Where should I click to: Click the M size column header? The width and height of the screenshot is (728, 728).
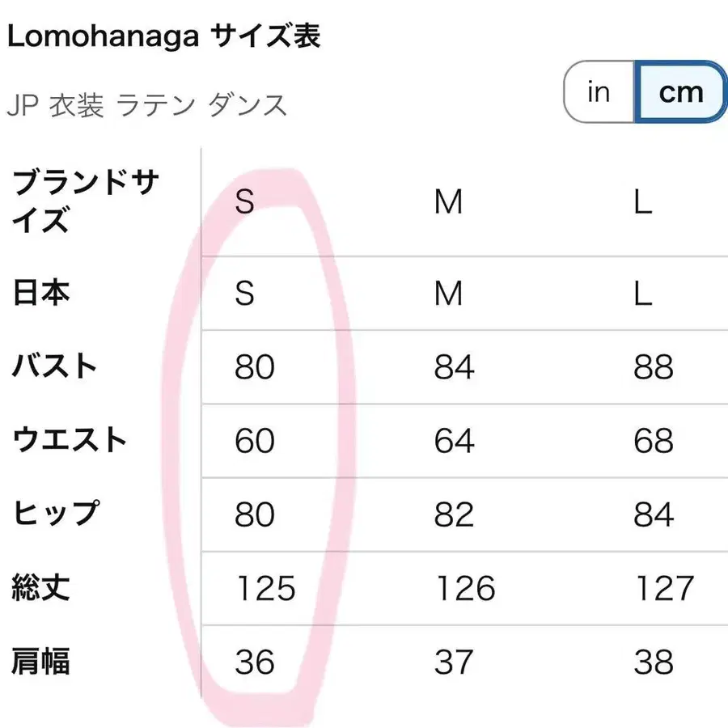[x=449, y=202]
